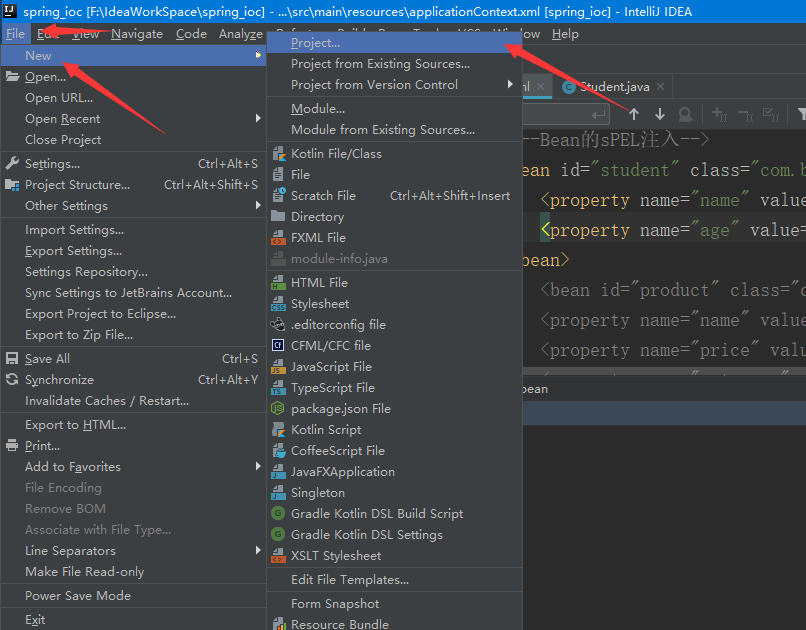Expand Line Separators submenu arrow

click(258, 550)
